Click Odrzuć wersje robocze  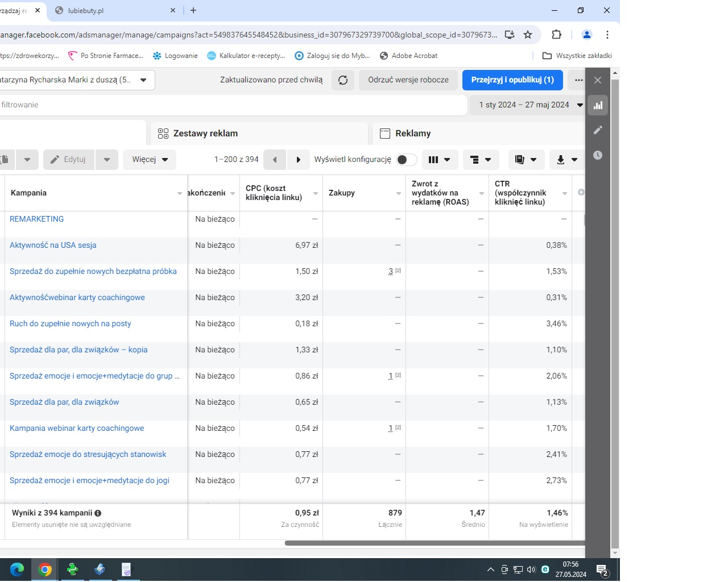408,80
